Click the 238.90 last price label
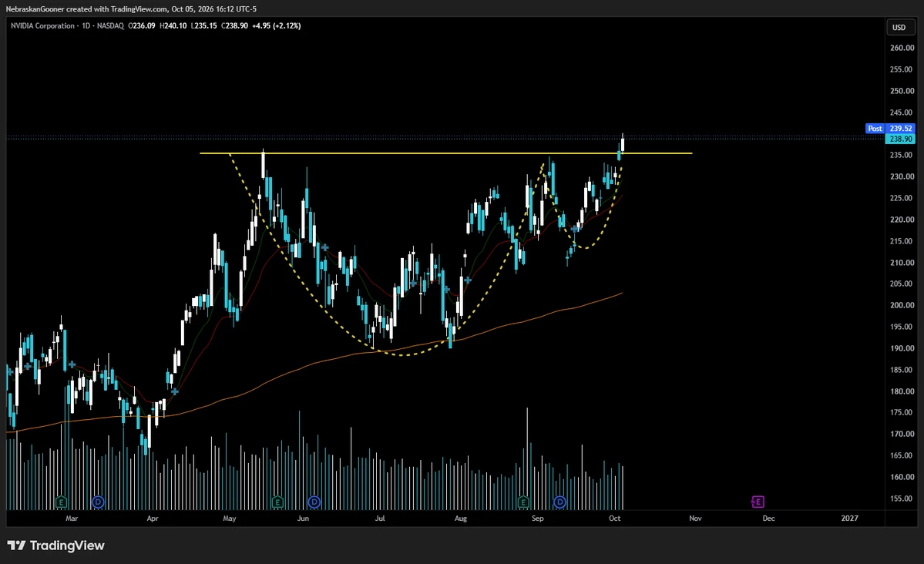 click(x=900, y=139)
